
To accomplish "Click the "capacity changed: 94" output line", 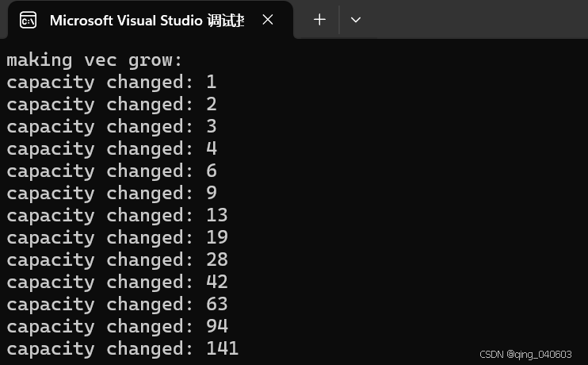I will (x=116, y=327).
